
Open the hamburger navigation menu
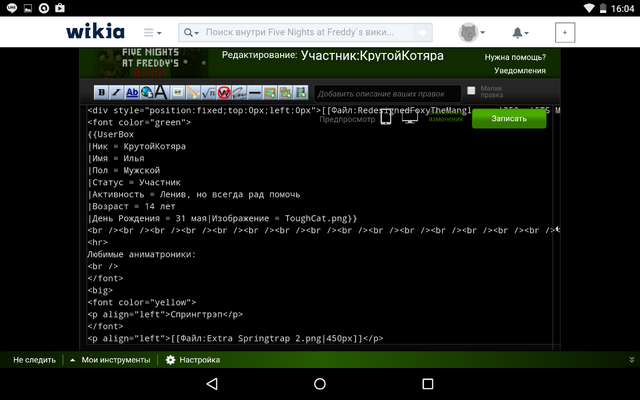click(152, 32)
